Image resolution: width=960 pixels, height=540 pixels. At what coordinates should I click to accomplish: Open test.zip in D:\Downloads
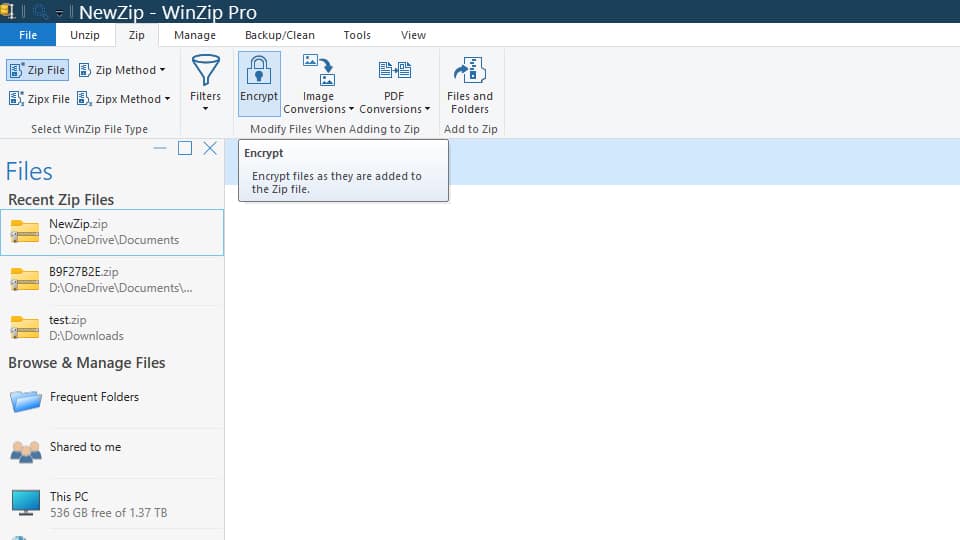pyautogui.click(x=112, y=328)
